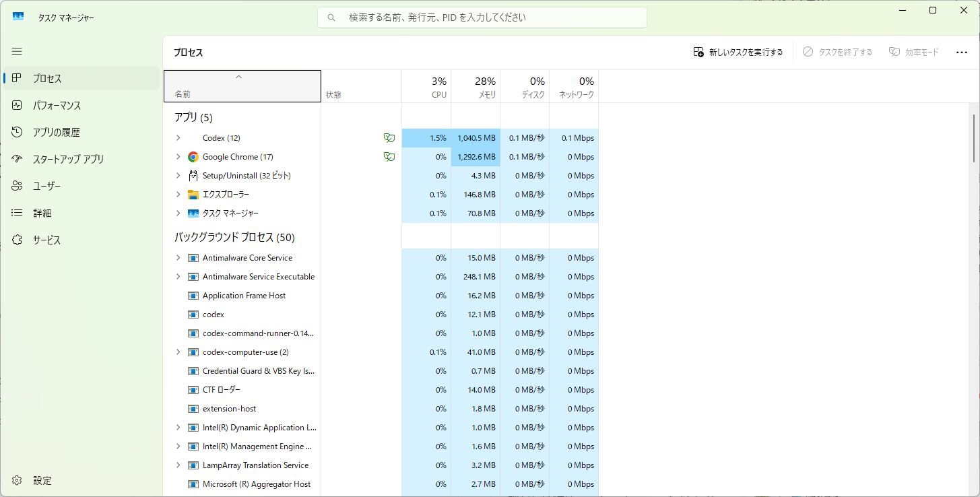Screen dimensions: 980x497
Task: Sort by the CPU column header
Action: pyautogui.click(x=426, y=86)
